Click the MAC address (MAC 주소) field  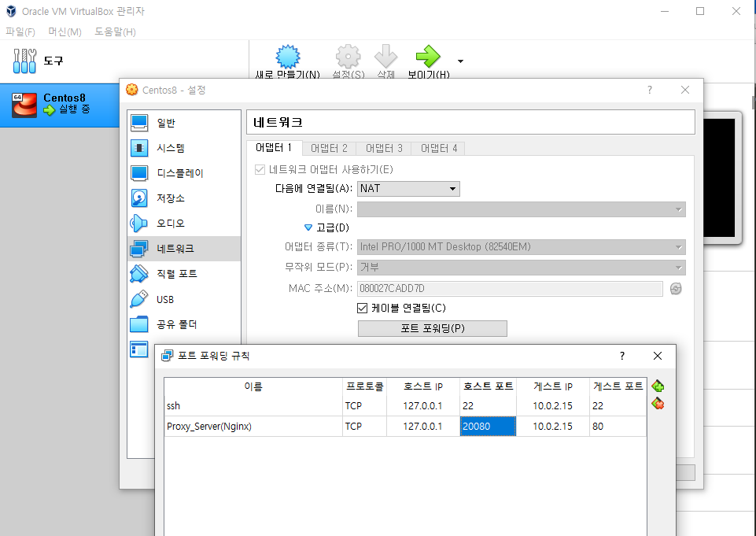[510, 289]
